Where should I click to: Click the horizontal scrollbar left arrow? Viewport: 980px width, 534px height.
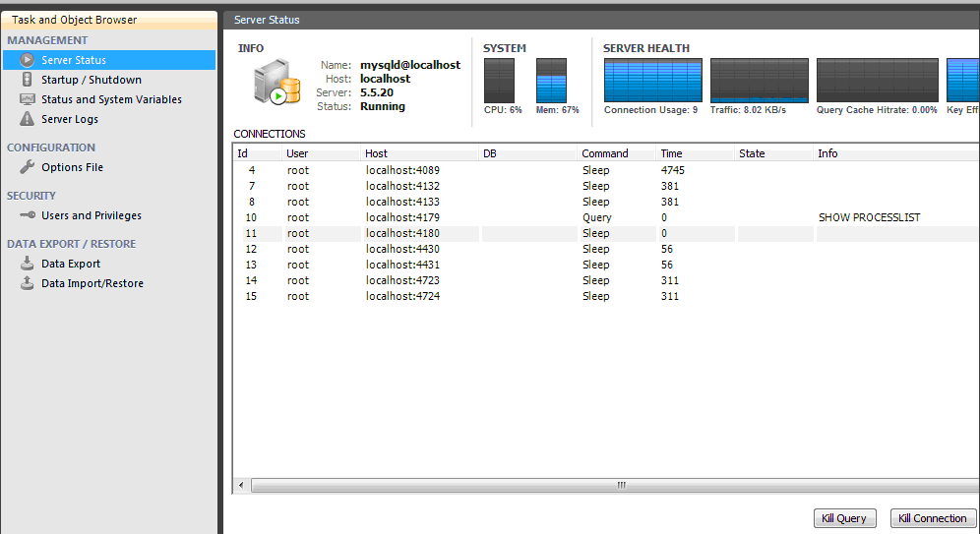[x=242, y=485]
